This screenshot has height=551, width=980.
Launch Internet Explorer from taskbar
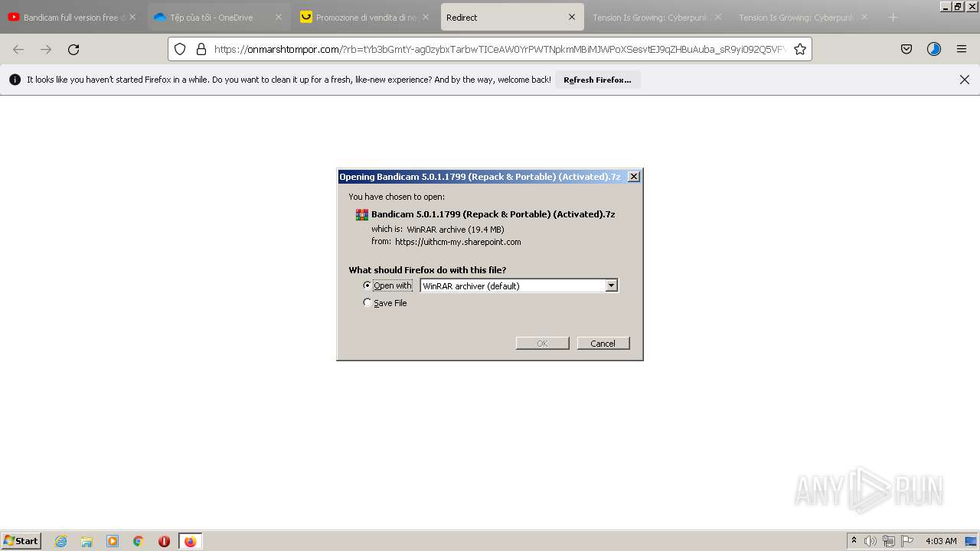pos(61,541)
